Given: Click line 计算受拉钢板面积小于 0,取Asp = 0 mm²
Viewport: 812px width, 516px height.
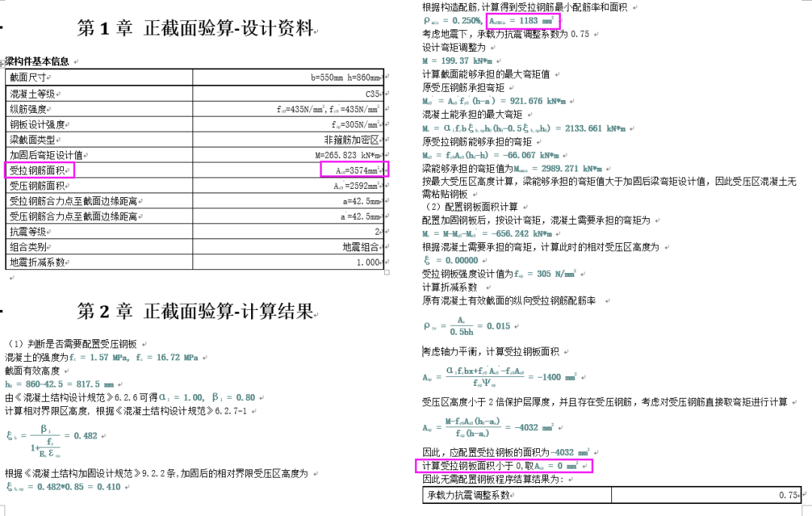Looking at the screenshot, I should (500, 466).
